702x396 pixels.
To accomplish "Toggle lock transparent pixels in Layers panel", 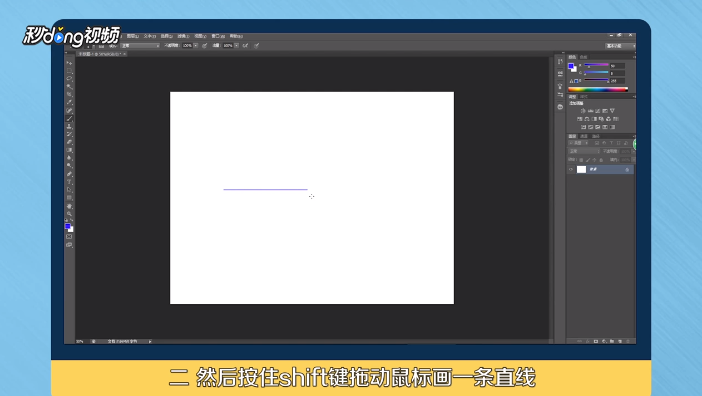I will pyautogui.click(x=581, y=160).
